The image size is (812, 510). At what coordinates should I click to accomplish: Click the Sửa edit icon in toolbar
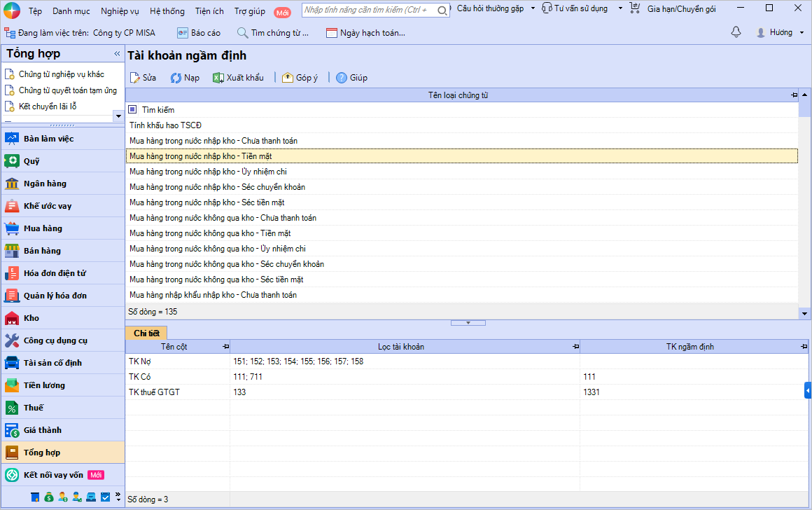coord(135,78)
